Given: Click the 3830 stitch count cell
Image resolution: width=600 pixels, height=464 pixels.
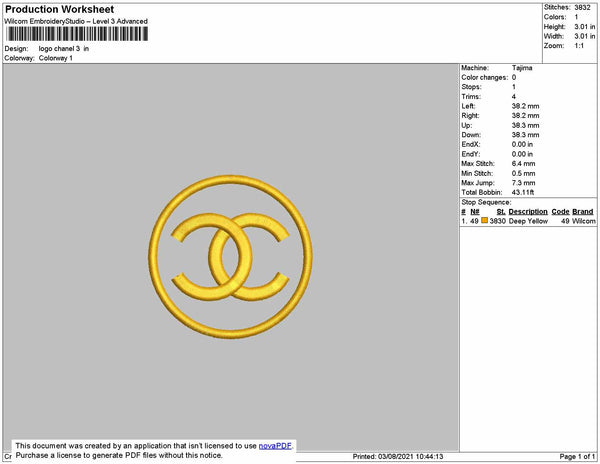Looking at the screenshot, I should tap(497, 221).
